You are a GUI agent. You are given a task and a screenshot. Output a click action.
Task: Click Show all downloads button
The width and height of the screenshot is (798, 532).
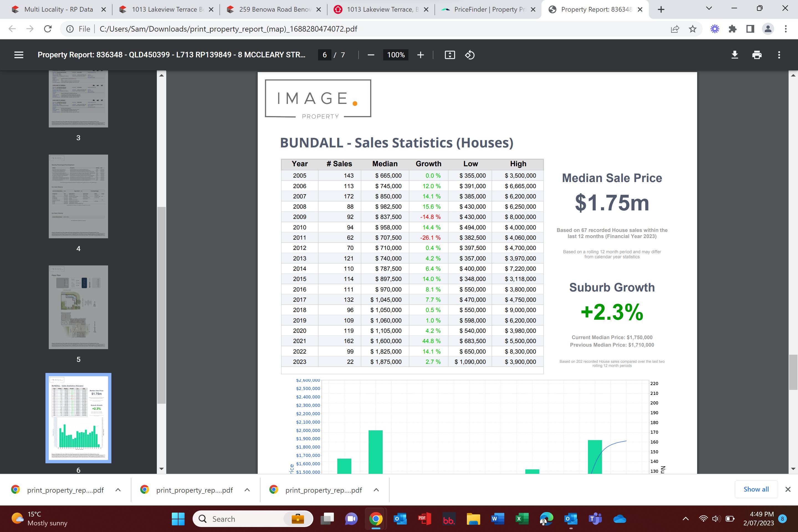(756, 489)
